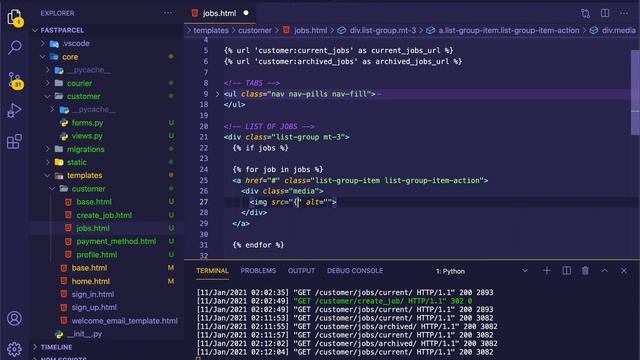Click the create_job 302 terminal log line
Image resolution: width=640 pixels, height=360 pixels.
point(334,301)
